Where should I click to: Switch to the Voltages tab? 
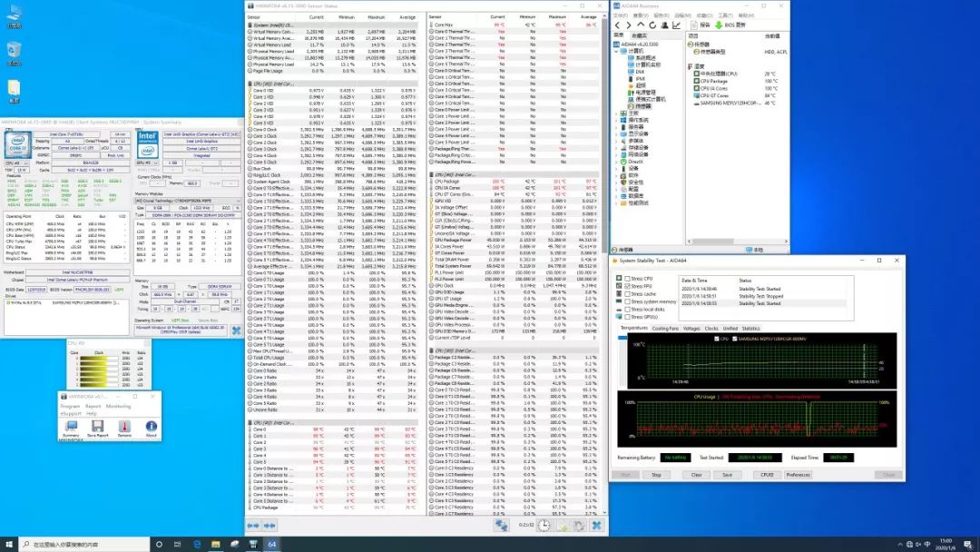(691, 328)
